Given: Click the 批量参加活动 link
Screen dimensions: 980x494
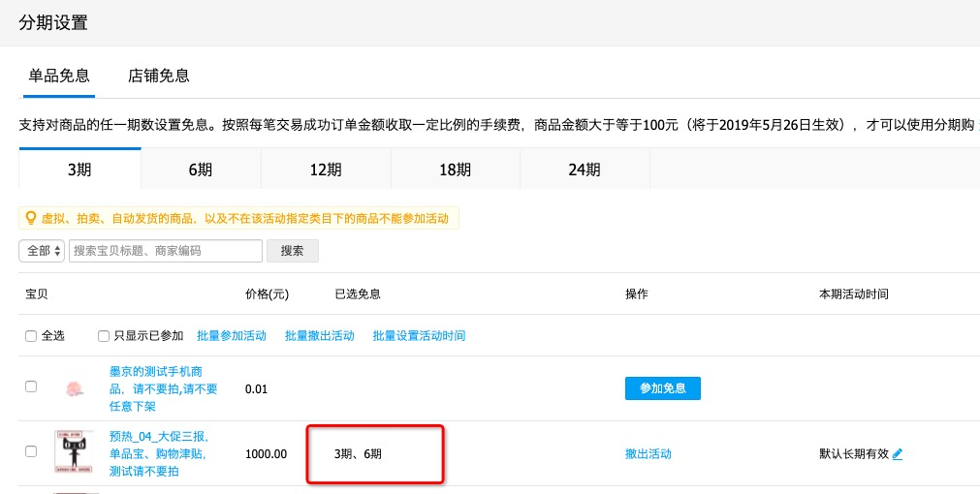Looking at the screenshot, I should click(x=232, y=336).
